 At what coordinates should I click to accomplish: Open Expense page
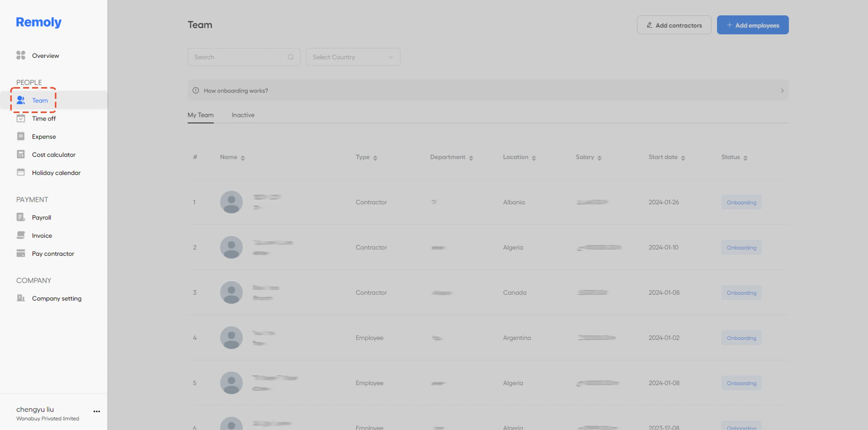point(44,137)
